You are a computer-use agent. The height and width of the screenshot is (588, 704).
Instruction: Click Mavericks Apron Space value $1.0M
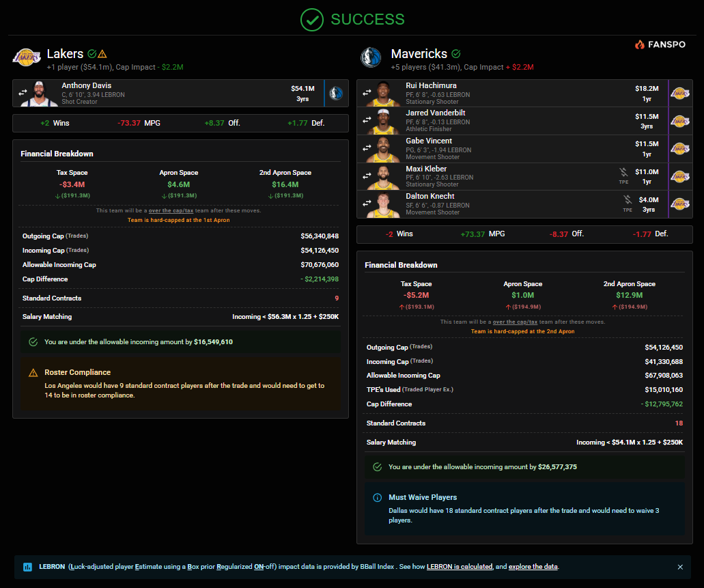tap(522, 296)
